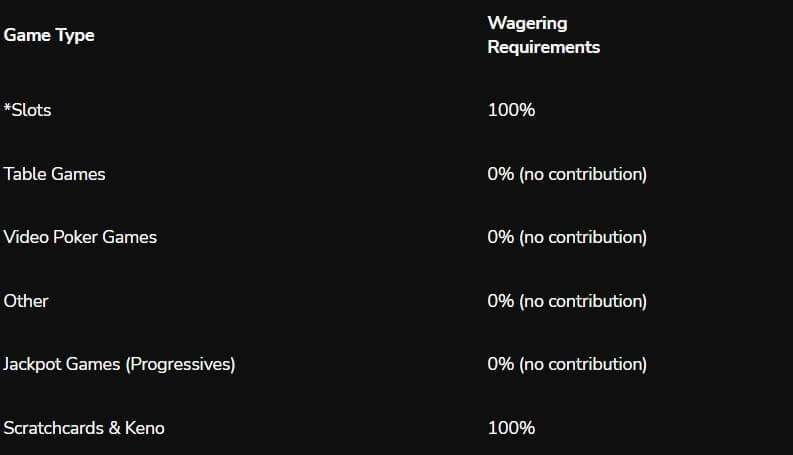
Task: Click the word (Progressives) in Jackpot row
Action: coord(181,364)
